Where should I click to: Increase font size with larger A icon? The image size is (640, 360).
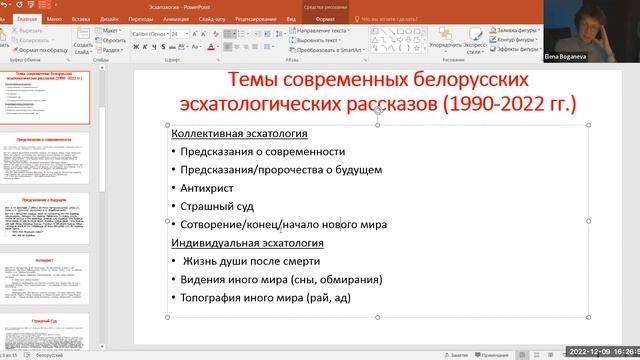coord(195,34)
